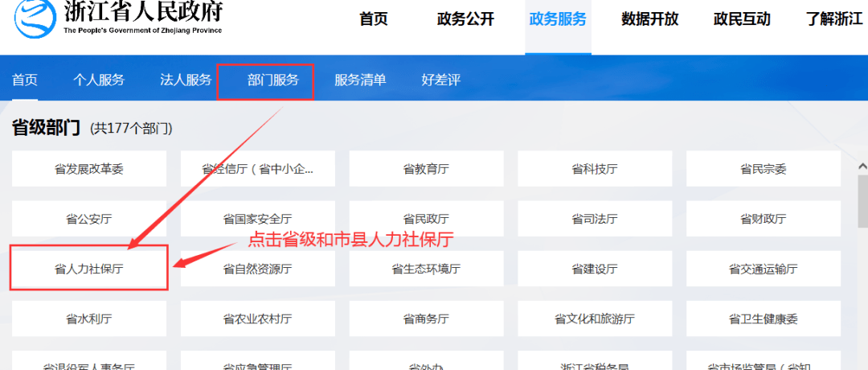
Task: Open the 好差评 tab
Action: (x=440, y=80)
